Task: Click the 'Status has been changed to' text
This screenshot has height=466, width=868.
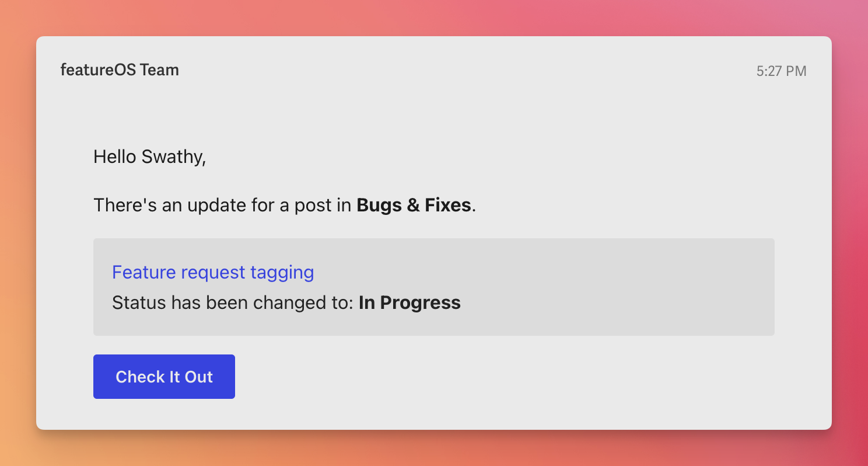Action: pos(233,302)
